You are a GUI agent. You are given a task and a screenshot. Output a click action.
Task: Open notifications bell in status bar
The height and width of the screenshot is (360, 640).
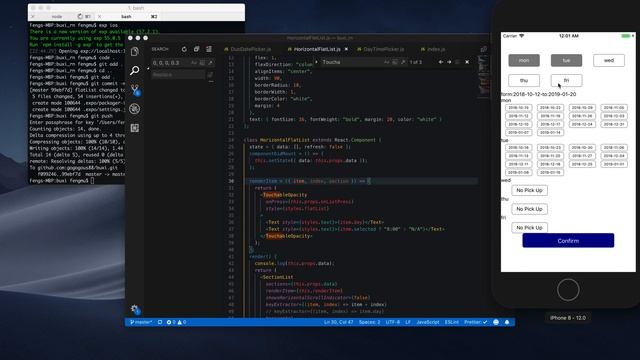point(507,322)
